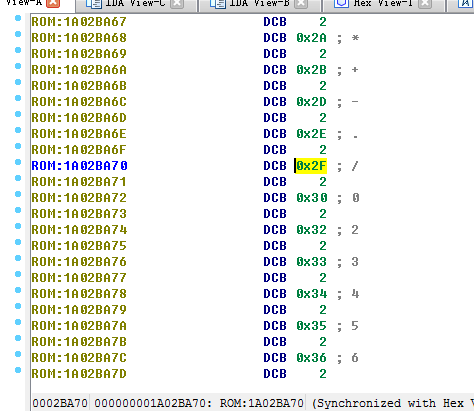Click the IDA View-C tab document icon

94,3
